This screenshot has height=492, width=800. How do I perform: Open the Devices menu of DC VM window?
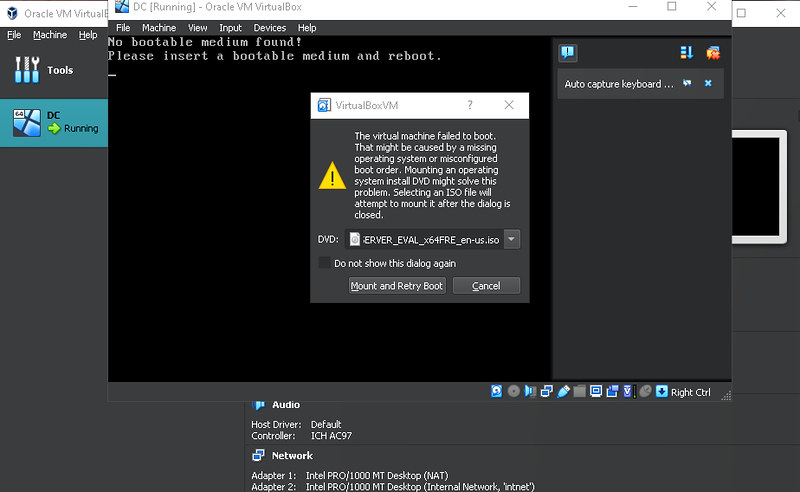[x=270, y=28]
